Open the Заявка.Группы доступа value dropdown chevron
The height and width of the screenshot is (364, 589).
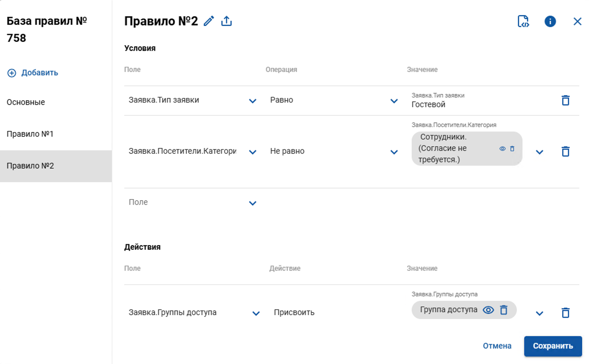(540, 313)
